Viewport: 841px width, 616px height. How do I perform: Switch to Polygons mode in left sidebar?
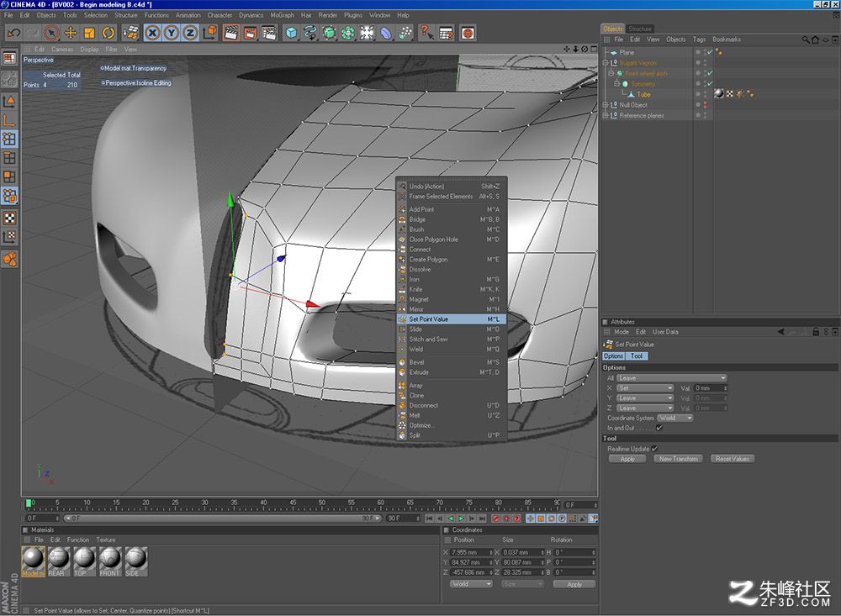[x=9, y=177]
